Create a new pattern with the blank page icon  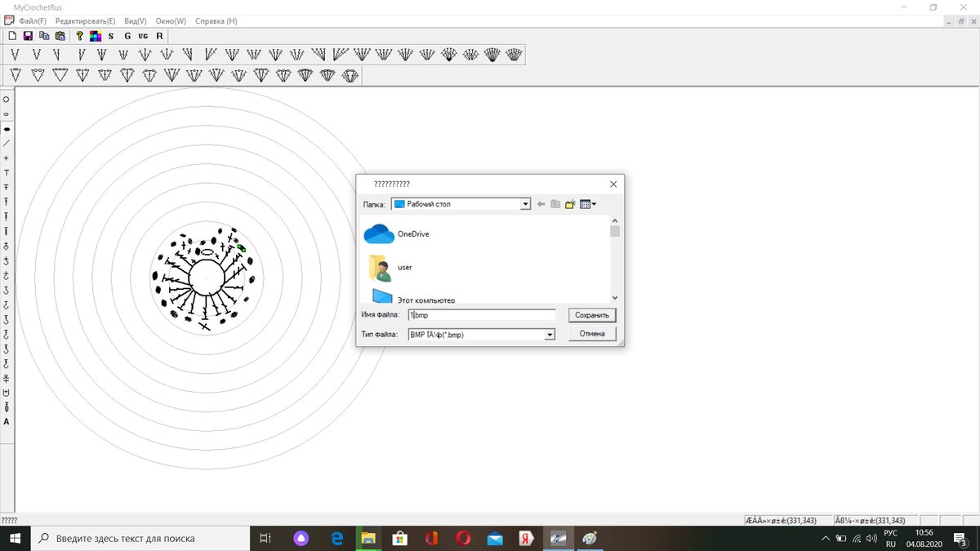pyautogui.click(x=12, y=36)
